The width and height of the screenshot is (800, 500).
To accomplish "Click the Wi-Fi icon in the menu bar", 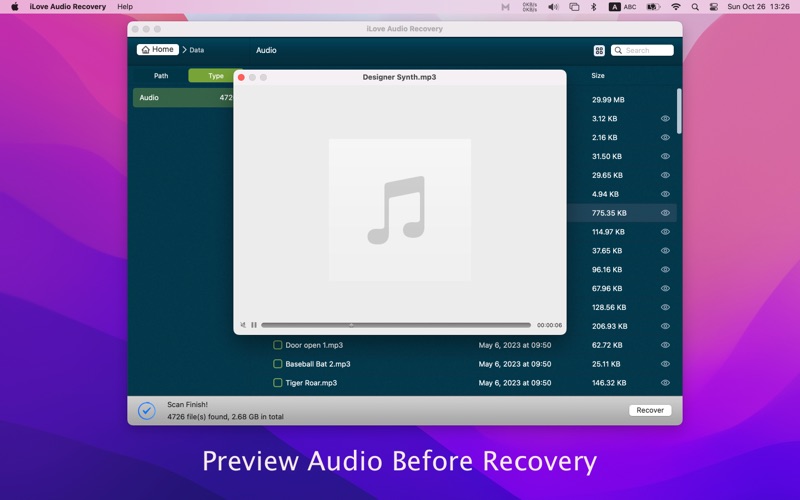I will 676,7.
